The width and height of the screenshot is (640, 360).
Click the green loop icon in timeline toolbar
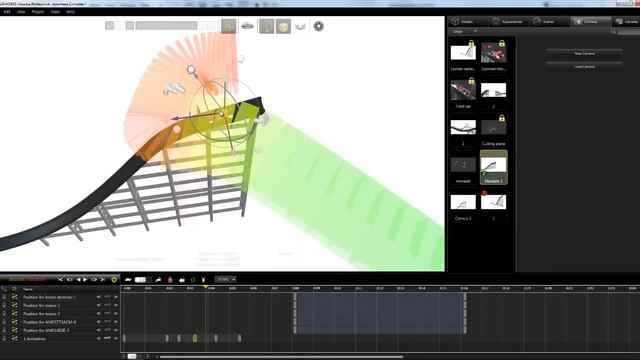(193, 280)
